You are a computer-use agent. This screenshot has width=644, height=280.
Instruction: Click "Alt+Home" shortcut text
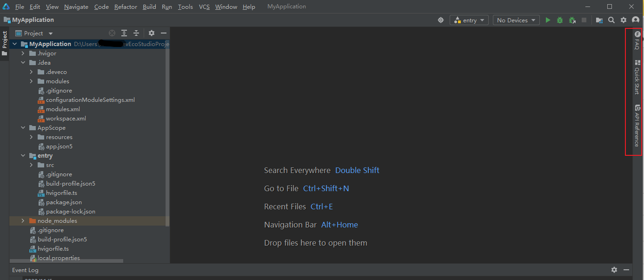pos(339,225)
